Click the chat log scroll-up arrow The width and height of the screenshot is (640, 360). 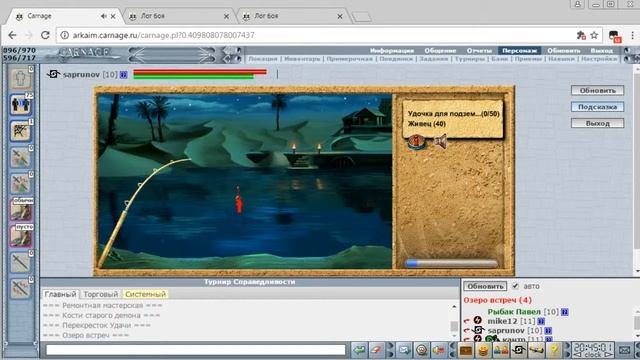point(454,307)
